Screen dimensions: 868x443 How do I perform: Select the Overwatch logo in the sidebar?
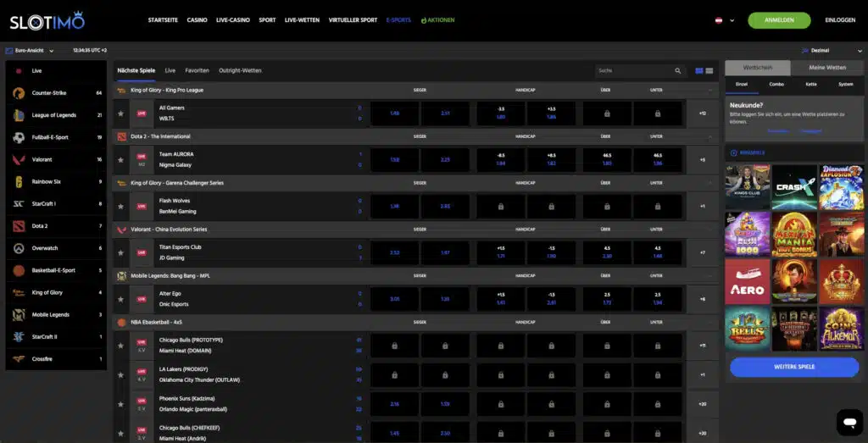[19, 248]
